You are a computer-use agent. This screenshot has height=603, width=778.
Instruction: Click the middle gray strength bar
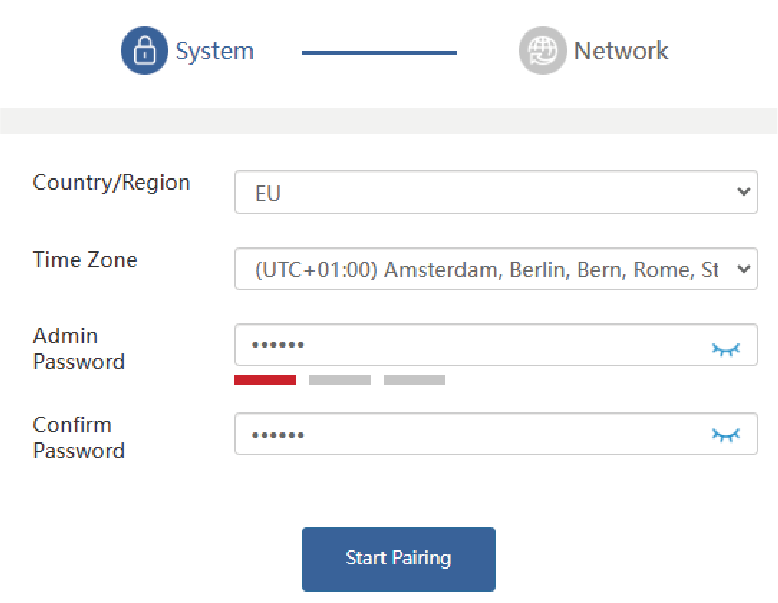[x=340, y=380]
